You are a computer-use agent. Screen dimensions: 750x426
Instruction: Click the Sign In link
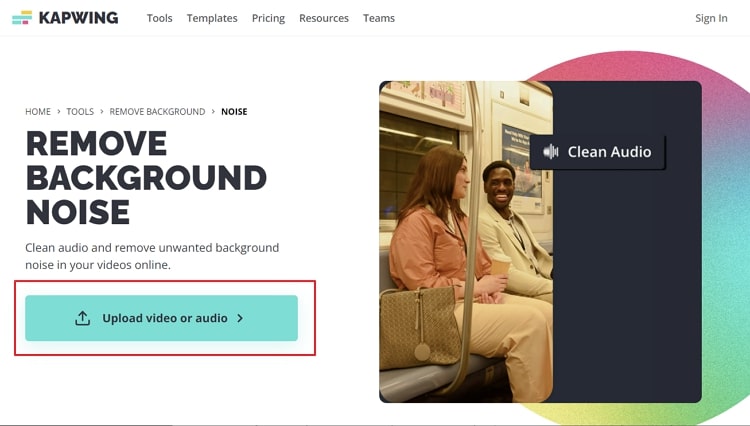711,18
